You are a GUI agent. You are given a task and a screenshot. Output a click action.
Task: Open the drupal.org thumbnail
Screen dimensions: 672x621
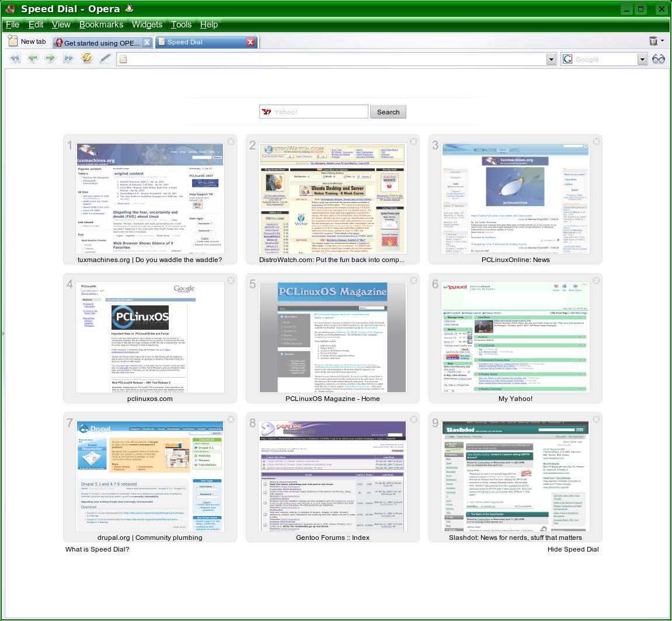[150, 476]
